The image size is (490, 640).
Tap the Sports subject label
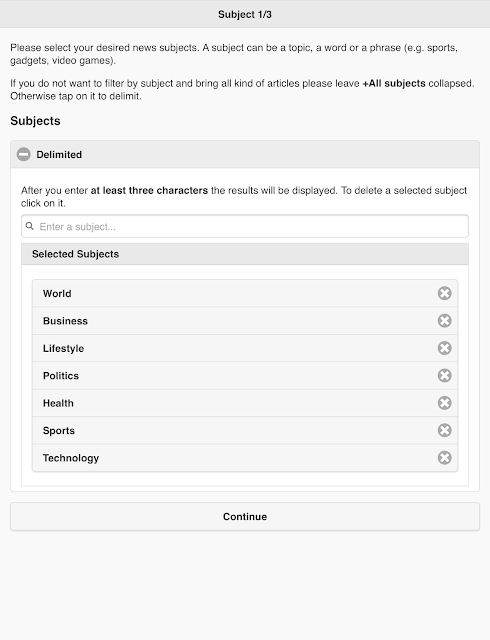pos(59,431)
